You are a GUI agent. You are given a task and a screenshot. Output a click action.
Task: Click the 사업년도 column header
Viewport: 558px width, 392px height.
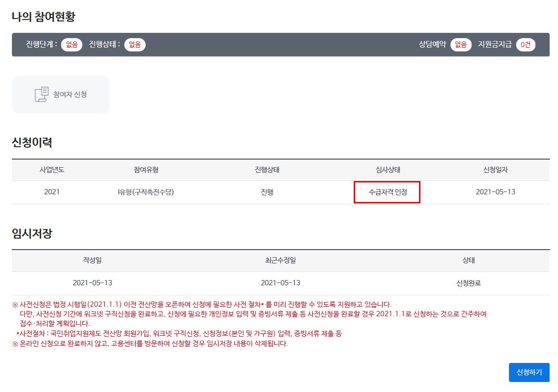52,170
